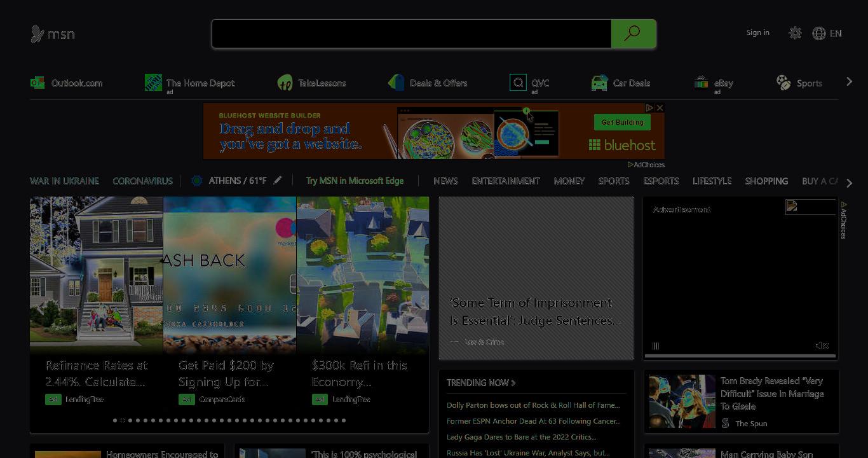Click the TakeLessons logo icon
The image size is (868, 458).
coord(285,83)
